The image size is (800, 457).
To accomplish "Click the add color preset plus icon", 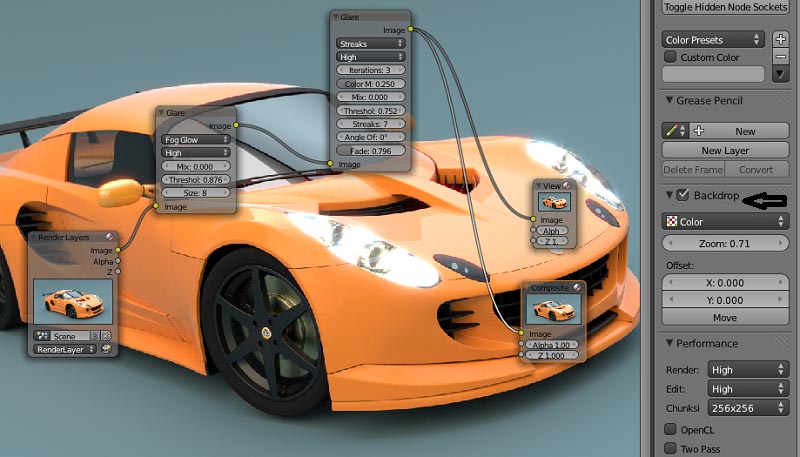I will click(x=781, y=39).
